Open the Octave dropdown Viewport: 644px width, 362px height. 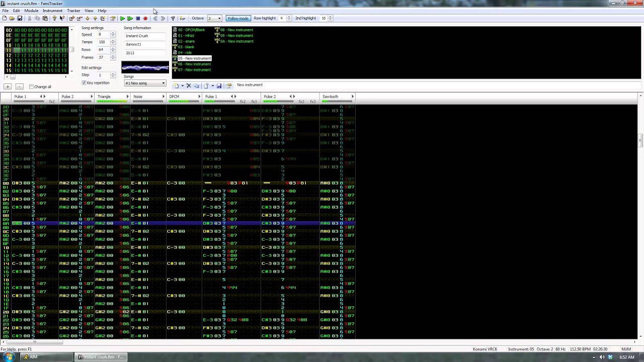(x=214, y=18)
